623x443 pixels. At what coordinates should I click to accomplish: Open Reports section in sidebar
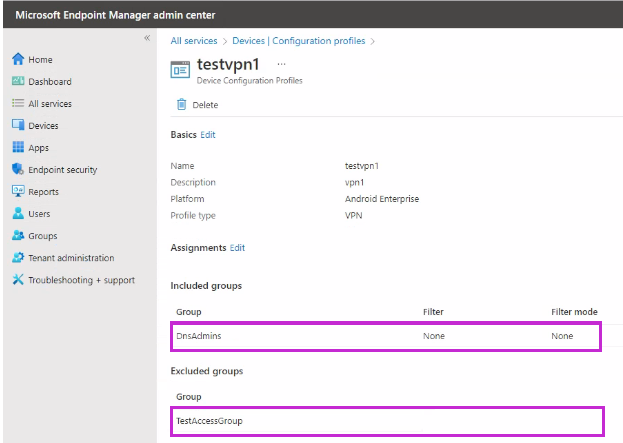[x=43, y=192]
